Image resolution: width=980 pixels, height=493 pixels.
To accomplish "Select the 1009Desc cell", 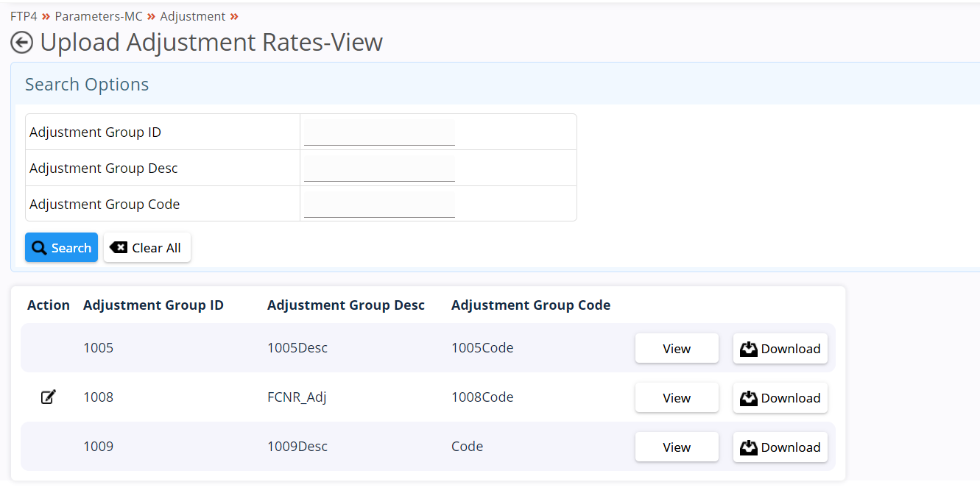I will (297, 447).
